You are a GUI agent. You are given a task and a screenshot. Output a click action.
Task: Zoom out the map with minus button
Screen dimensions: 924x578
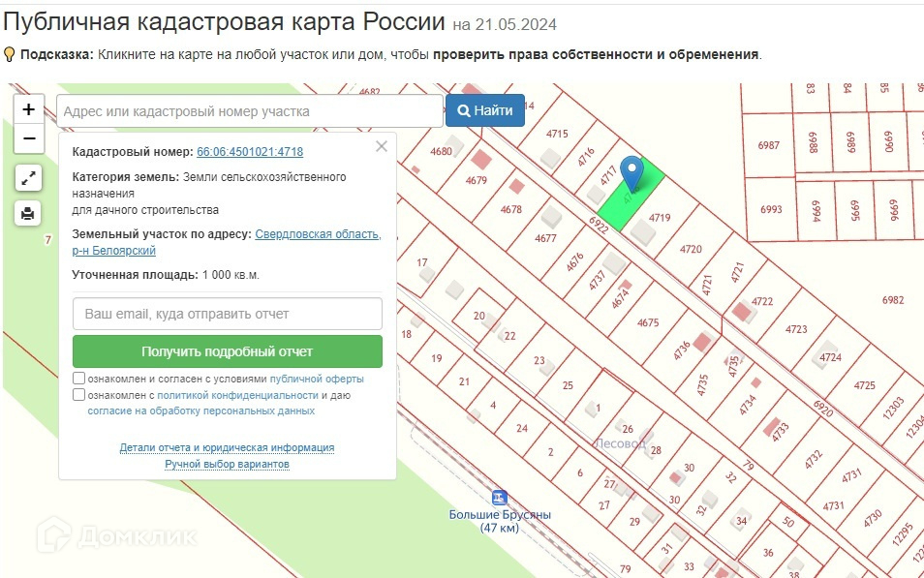(x=29, y=138)
